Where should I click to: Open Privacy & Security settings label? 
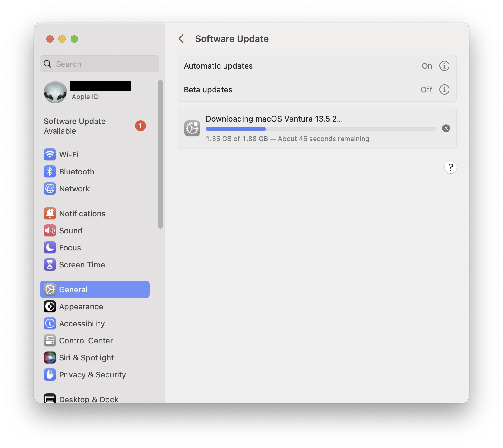[x=92, y=375]
